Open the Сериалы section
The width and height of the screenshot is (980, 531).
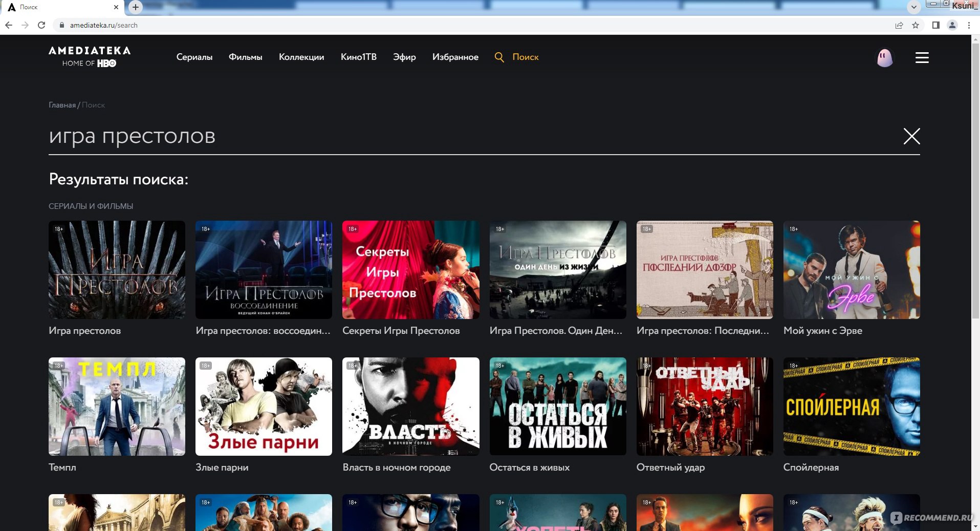click(194, 57)
